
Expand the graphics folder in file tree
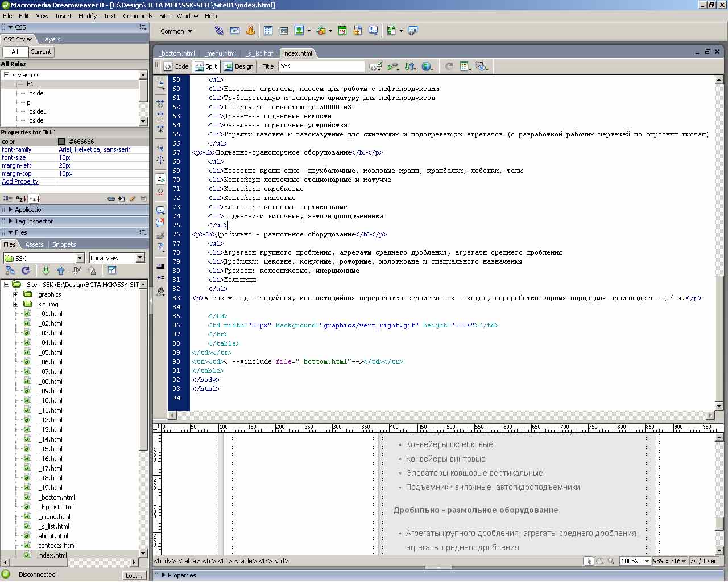coord(16,294)
